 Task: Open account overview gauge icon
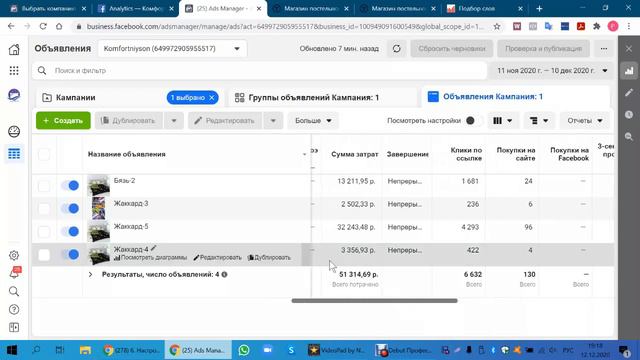click(14, 131)
